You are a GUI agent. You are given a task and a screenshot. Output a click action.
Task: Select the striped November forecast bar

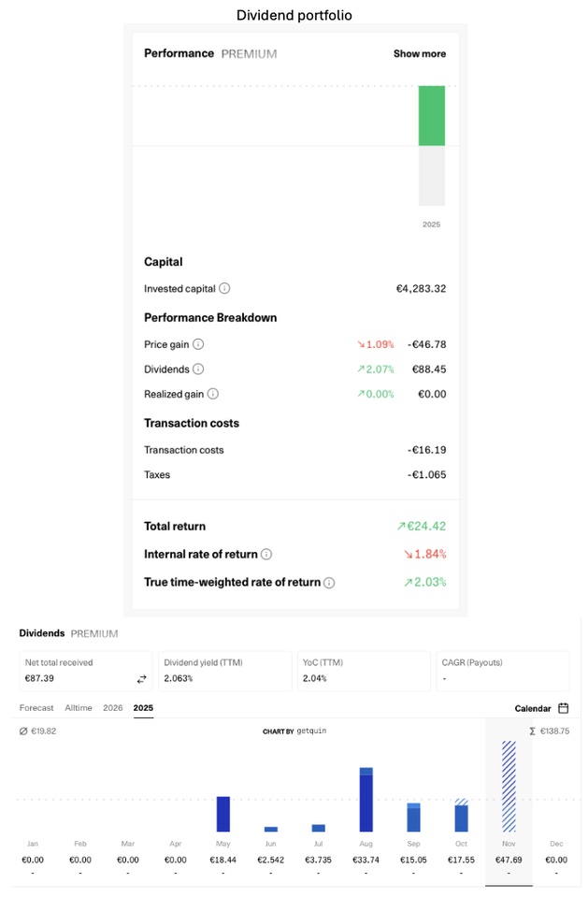509,787
